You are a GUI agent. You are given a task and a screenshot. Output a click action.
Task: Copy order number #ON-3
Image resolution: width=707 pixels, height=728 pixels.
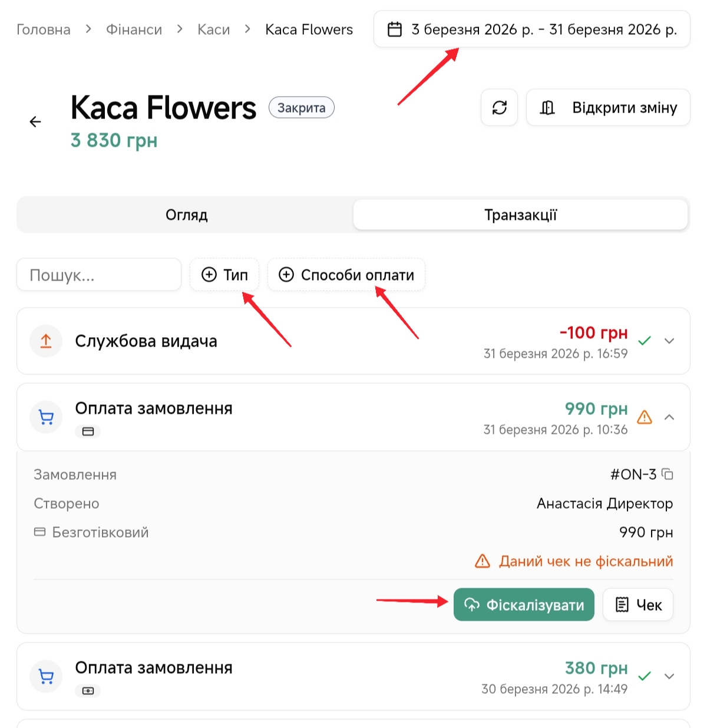668,474
